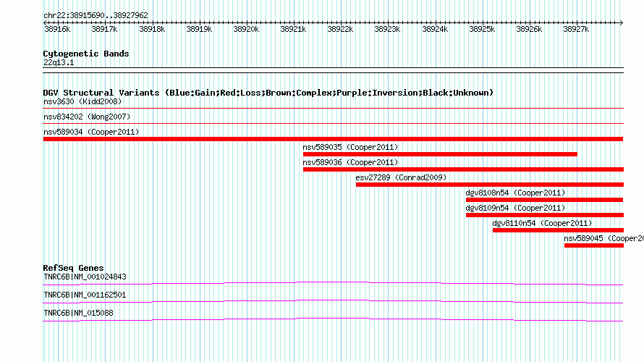Click the red dgv8109n54 loss bar
Image resolution: width=644 pixels, height=362 pixels.
(x=545, y=215)
